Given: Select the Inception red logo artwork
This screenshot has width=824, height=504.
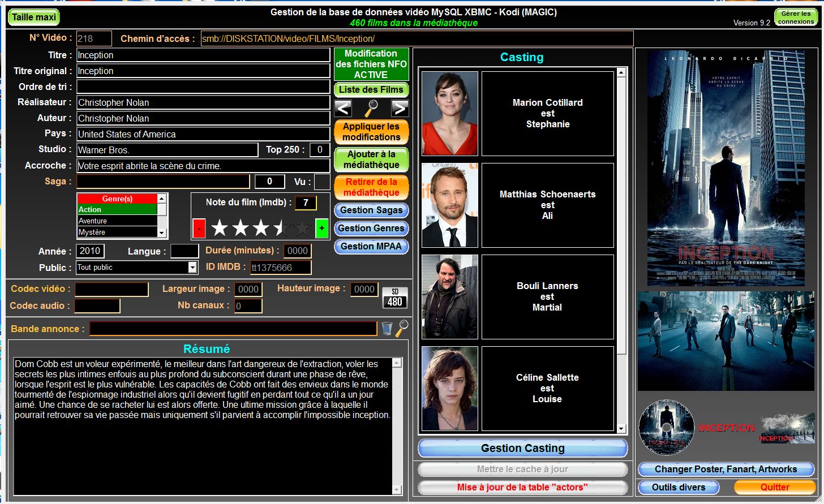Looking at the screenshot, I should (727, 428).
